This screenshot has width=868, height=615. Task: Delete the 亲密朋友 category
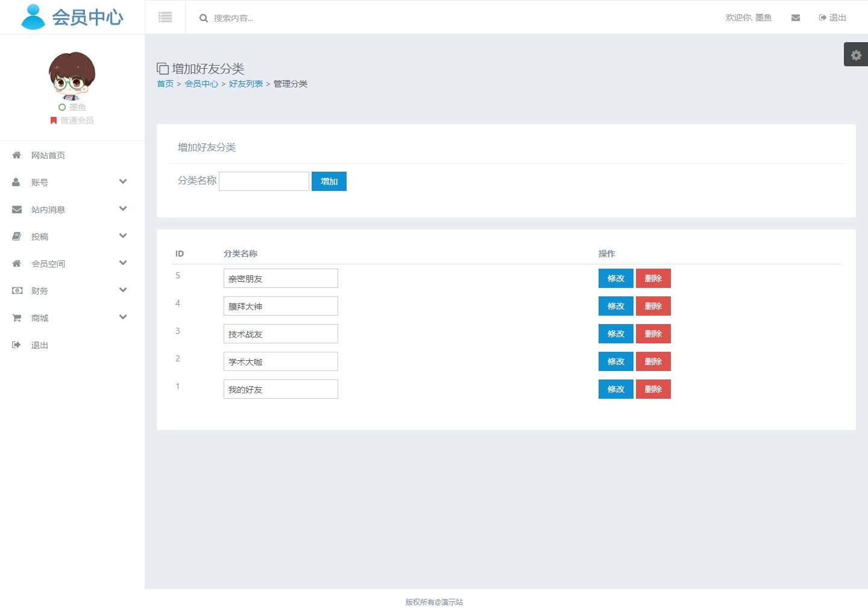click(x=653, y=278)
